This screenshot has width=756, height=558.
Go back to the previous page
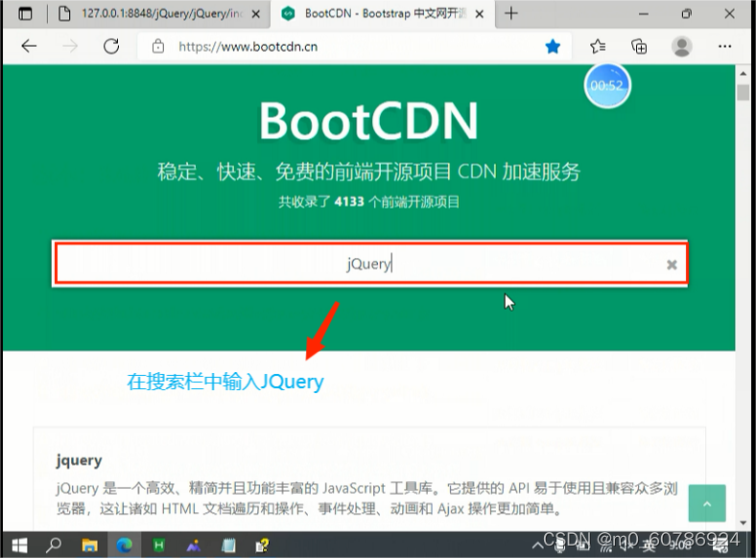29,46
